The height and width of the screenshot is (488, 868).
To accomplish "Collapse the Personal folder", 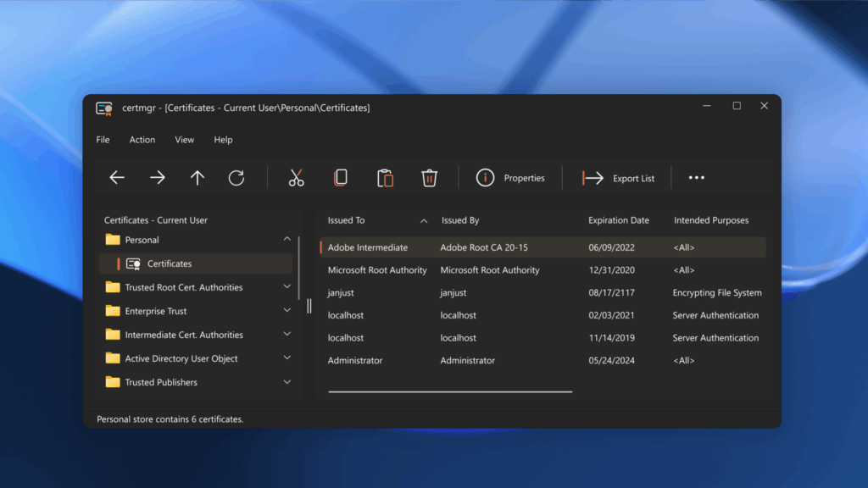I will [x=287, y=240].
